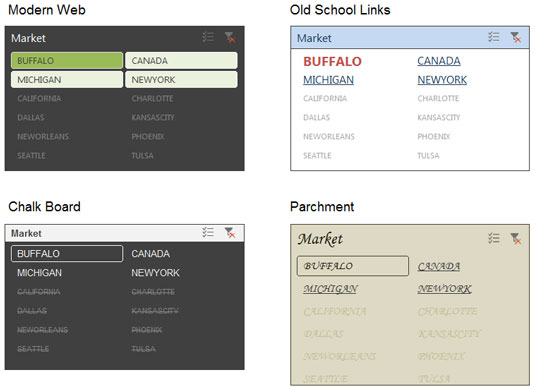This screenshot has width=535, height=388.
Task: Select MICHIGAN button in Modern Web slicer
Action: click(x=67, y=80)
